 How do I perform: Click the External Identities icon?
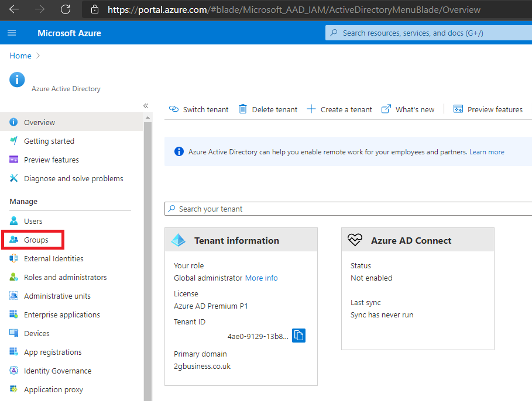click(x=13, y=258)
